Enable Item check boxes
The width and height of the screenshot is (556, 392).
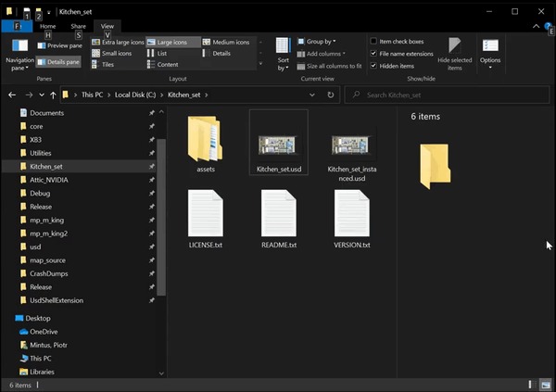coord(397,42)
